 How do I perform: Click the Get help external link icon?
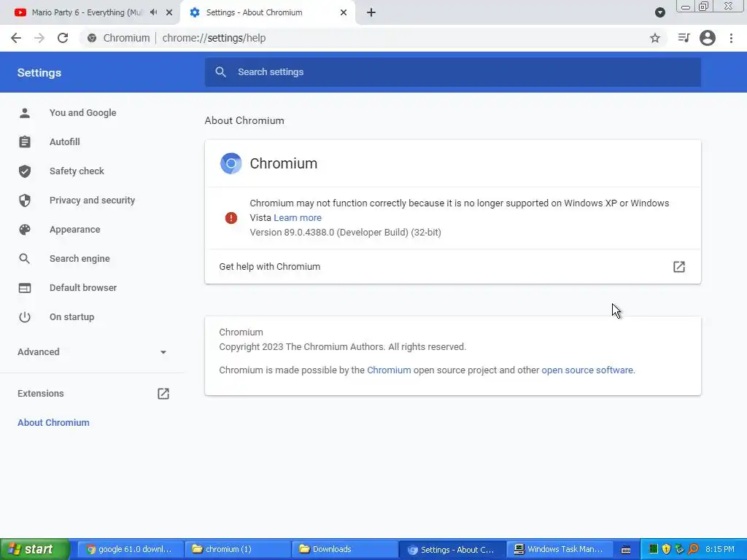[x=679, y=267]
